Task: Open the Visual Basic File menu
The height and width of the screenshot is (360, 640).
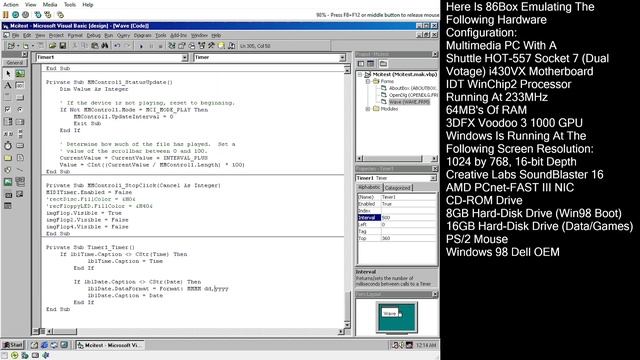Action: 15,36
